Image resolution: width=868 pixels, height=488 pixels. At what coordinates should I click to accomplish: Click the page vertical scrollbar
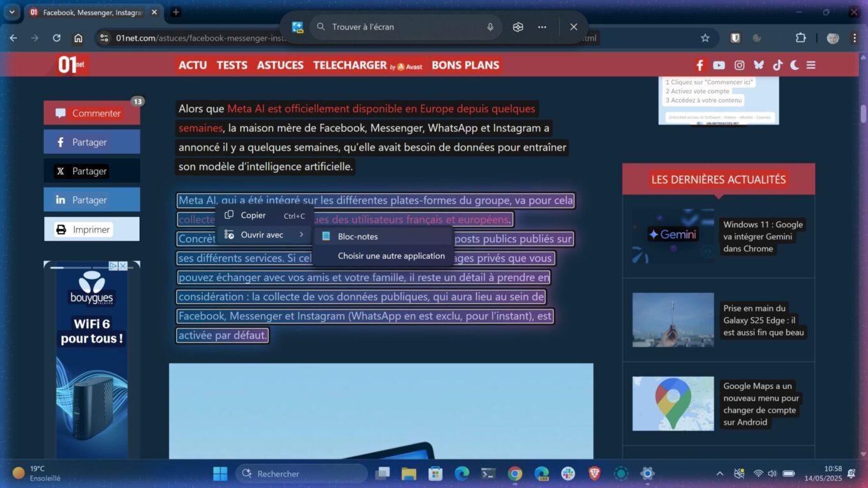pyautogui.click(x=863, y=114)
